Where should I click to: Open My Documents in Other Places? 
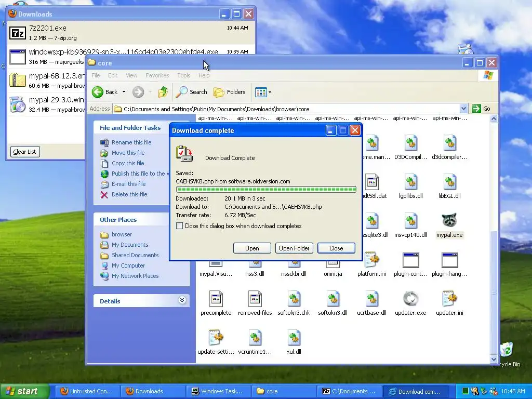130,245
